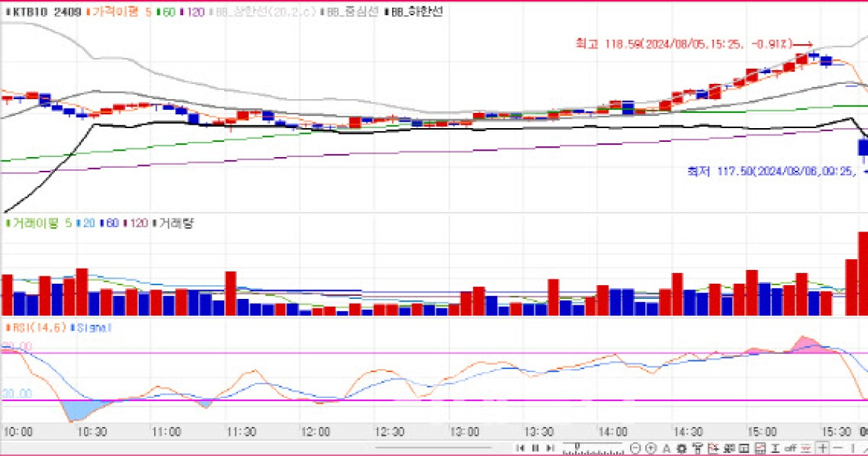Screen dimensions: 868x456
Task: Click the minus line tool in toolbar
Action: click(837, 448)
